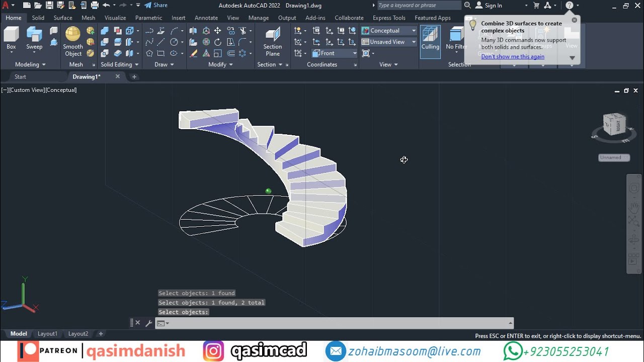The image size is (644, 362).
Task: Choose the Circle draw tool
Action: point(174,42)
